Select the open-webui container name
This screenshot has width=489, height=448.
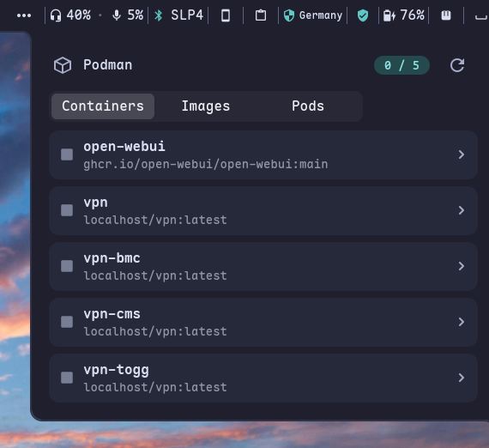click(x=124, y=146)
